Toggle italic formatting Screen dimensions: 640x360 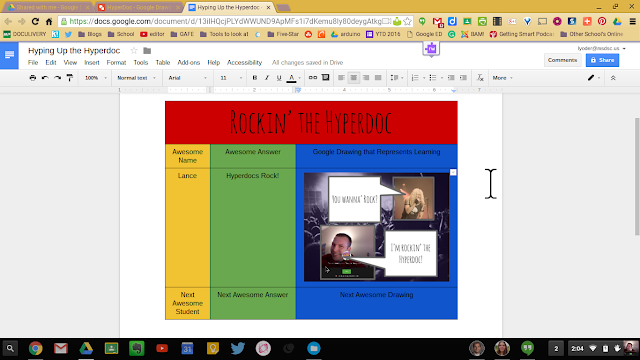(x=267, y=78)
